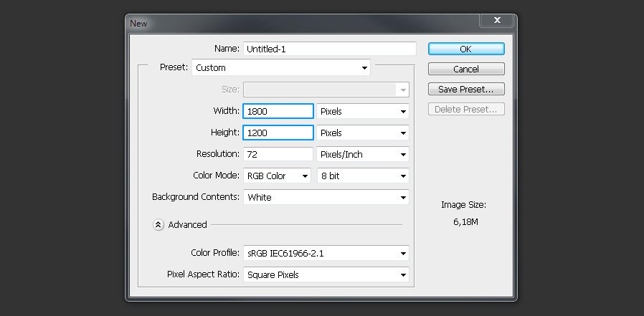Select the Height value field 1200
The image size is (644, 316).
(278, 133)
